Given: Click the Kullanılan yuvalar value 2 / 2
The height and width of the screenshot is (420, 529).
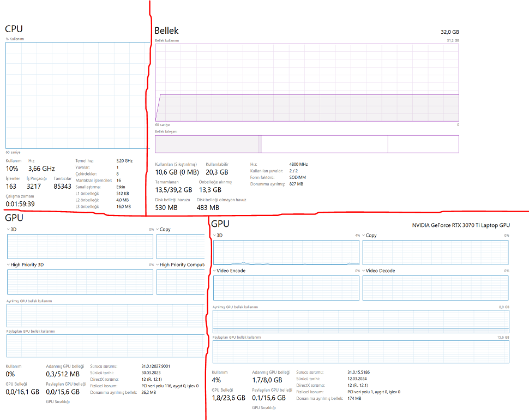Looking at the screenshot, I should click(293, 171).
